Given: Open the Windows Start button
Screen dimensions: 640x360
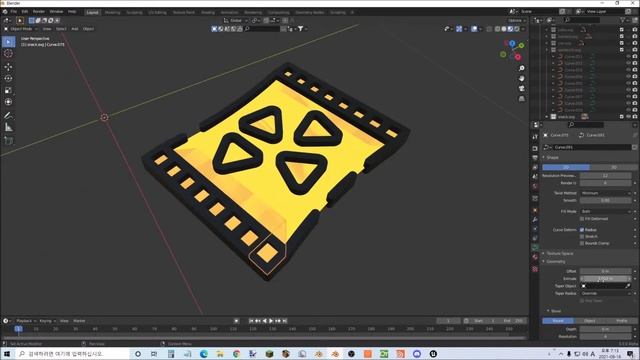Looking at the screenshot, I should 7,354.
